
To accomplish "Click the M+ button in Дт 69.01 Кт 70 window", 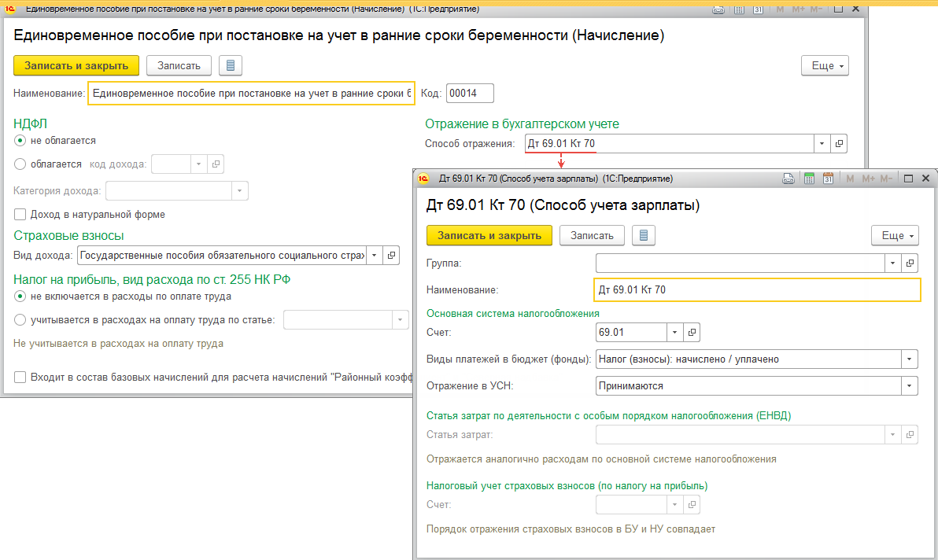I will pos(869,179).
